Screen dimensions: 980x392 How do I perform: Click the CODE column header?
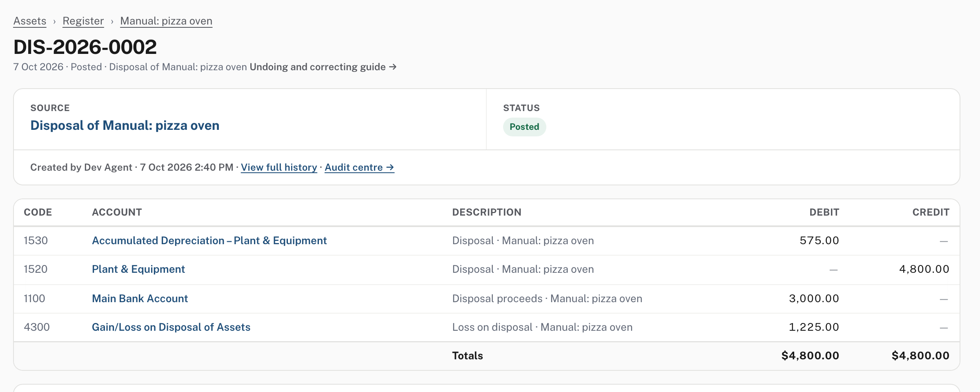[38, 212]
